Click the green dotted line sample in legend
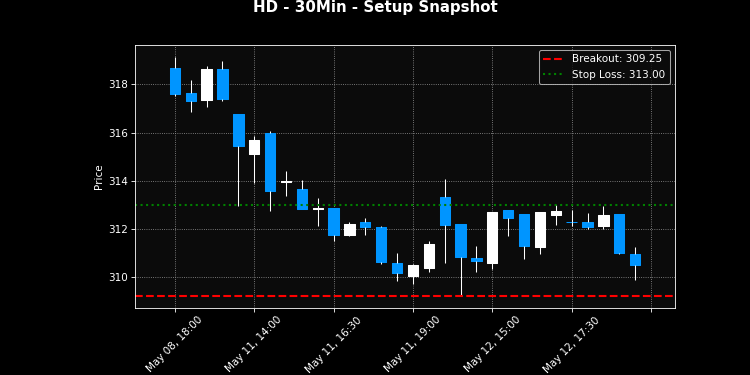 point(553,75)
